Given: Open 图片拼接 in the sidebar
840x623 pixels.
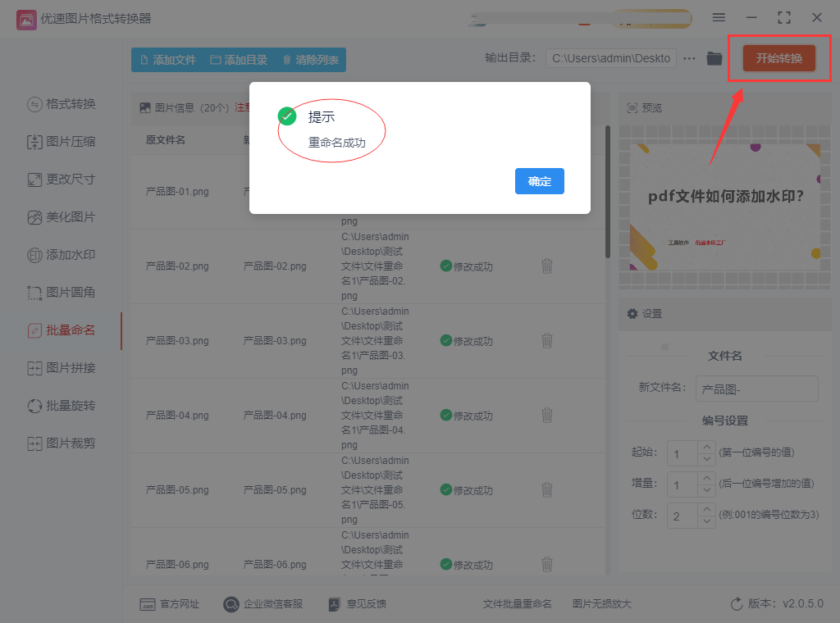Looking at the screenshot, I should click(62, 368).
